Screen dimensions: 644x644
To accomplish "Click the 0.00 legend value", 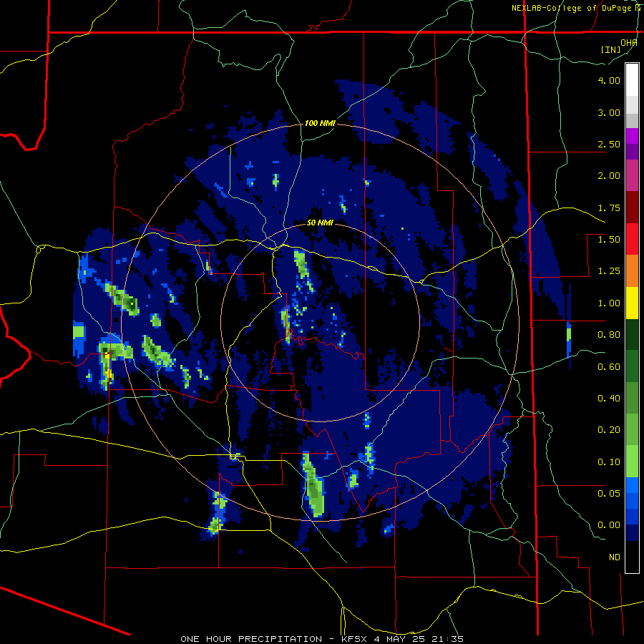I will (609, 525).
